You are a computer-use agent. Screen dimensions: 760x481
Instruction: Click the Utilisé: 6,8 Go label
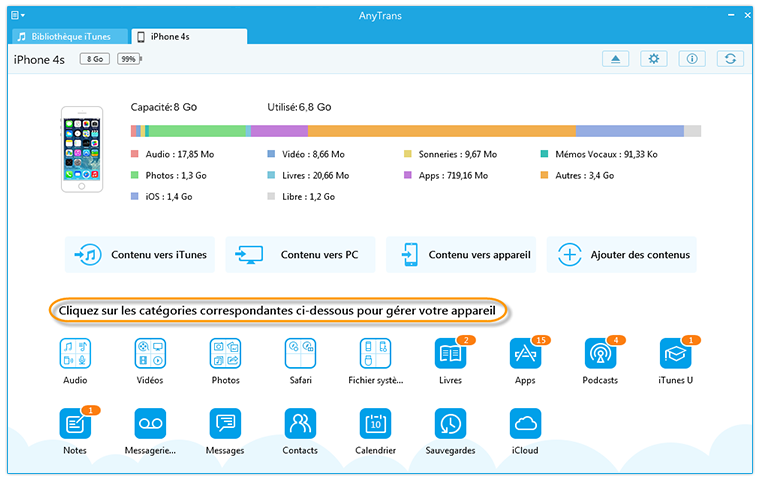point(300,107)
